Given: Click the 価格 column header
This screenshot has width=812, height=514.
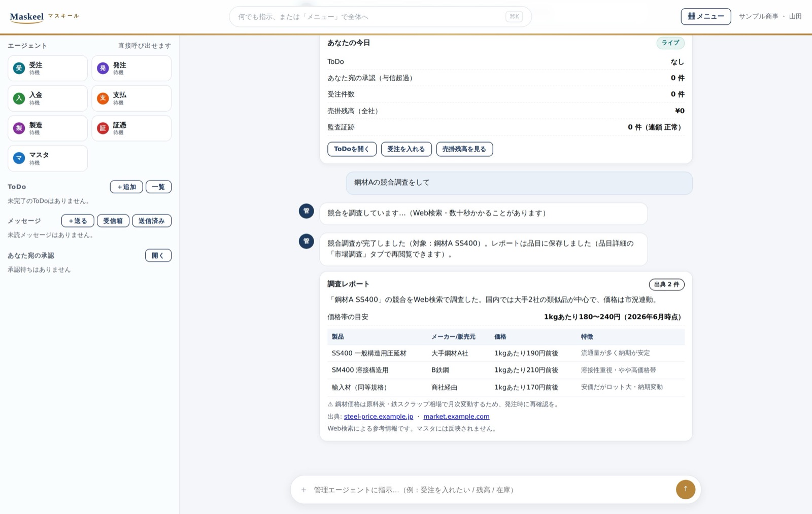Looking at the screenshot, I should 500,337.
